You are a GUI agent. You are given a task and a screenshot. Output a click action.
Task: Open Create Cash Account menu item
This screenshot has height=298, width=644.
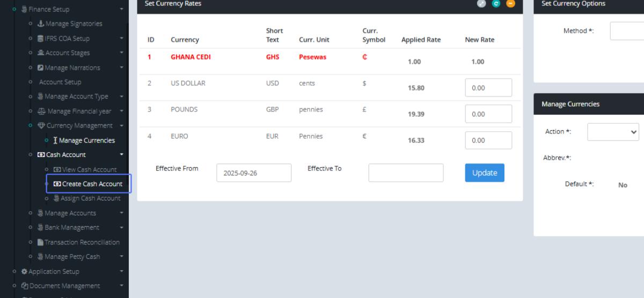click(x=92, y=184)
